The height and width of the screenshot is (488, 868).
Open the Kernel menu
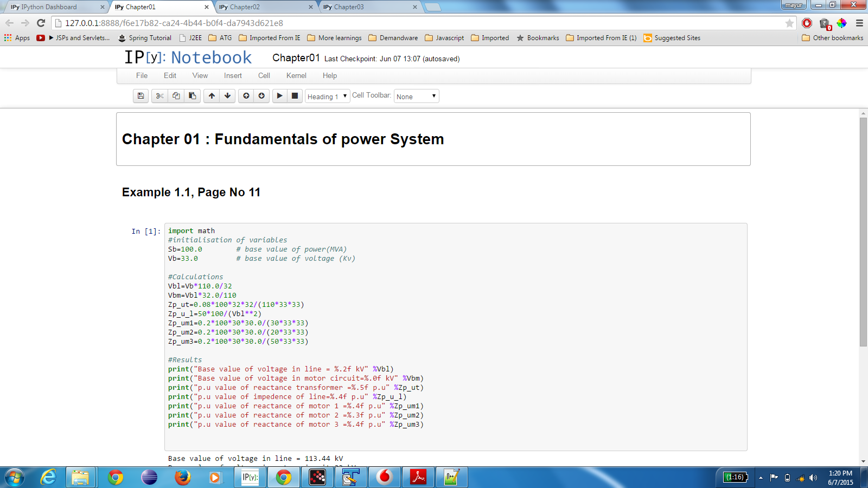296,76
